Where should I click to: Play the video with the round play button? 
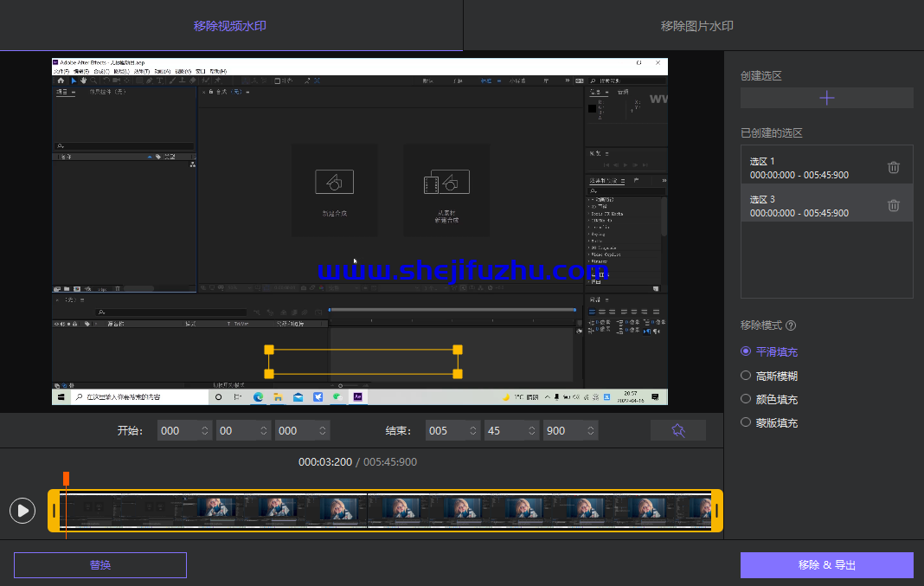pos(22,511)
